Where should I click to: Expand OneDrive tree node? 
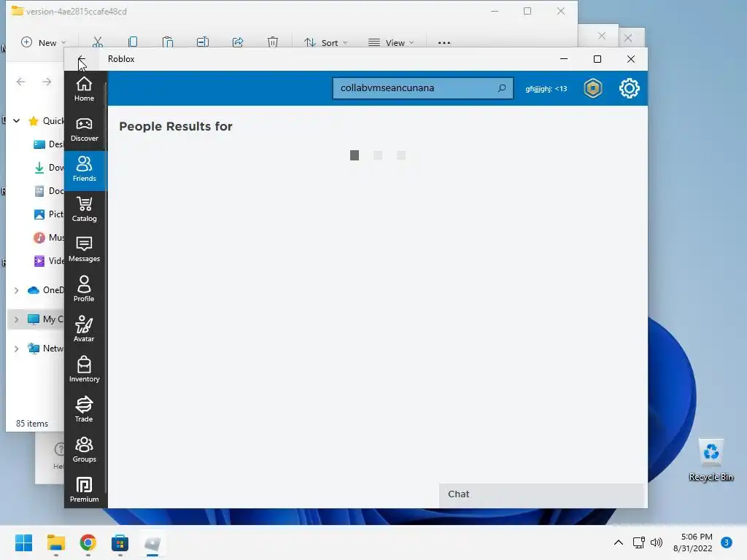[16, 290]
